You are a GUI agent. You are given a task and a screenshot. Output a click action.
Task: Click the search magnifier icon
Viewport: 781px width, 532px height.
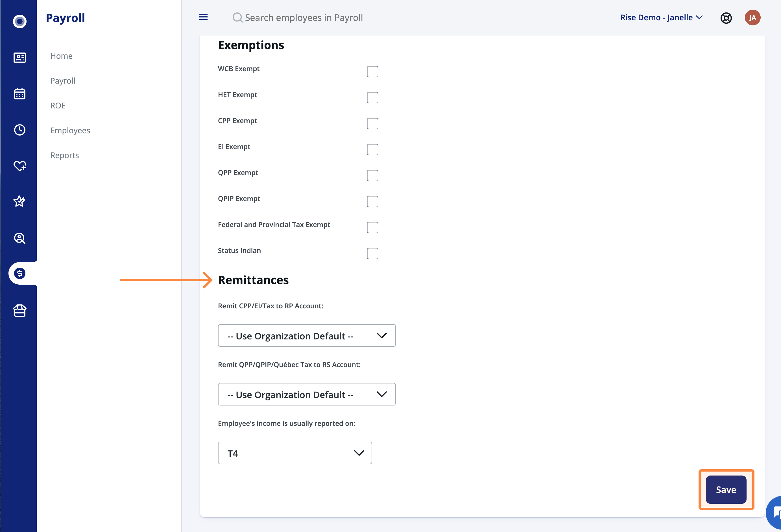[237, 18]
